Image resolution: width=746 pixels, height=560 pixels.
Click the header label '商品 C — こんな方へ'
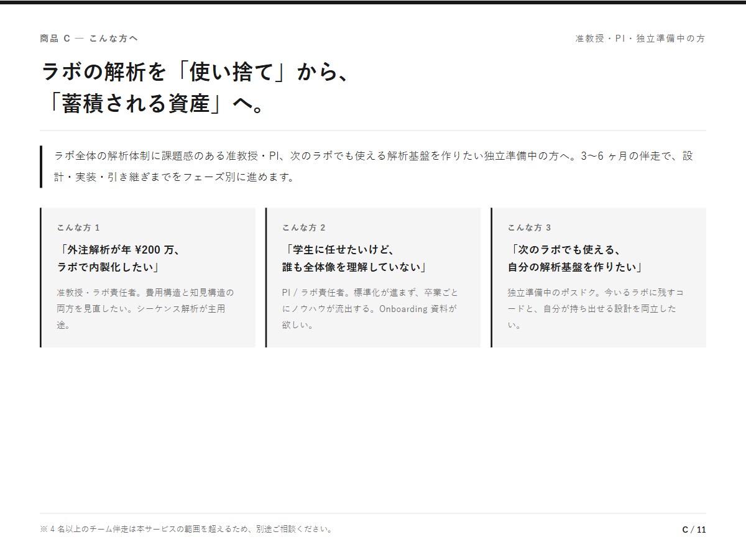click(x=89, y=39)
